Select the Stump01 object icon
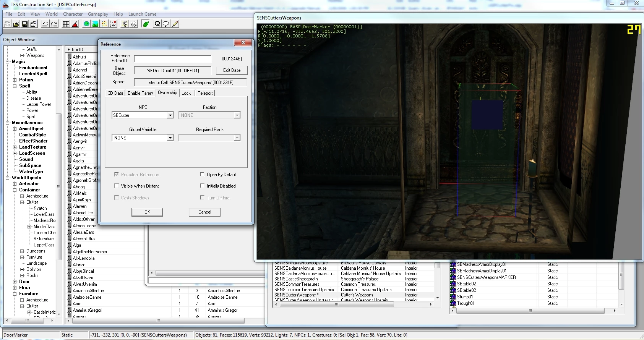Viewport: 644px width, 340px height. pos(453,297)
